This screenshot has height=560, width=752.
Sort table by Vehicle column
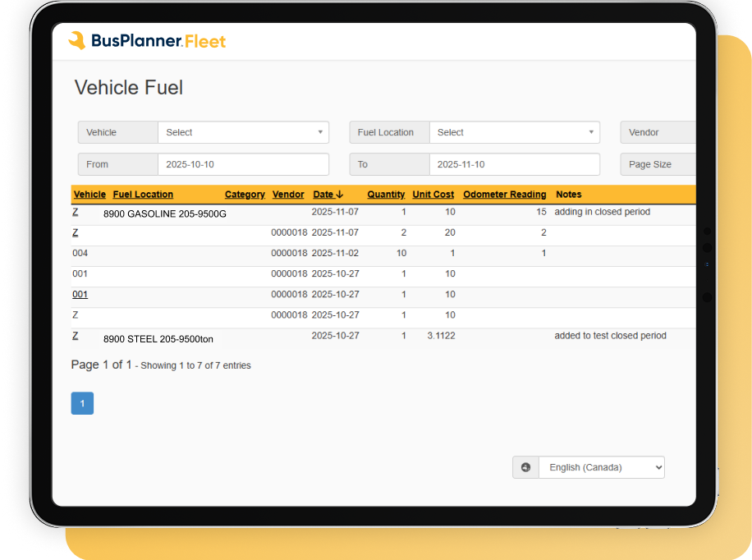pyautogui.click(x=89, y=195)
